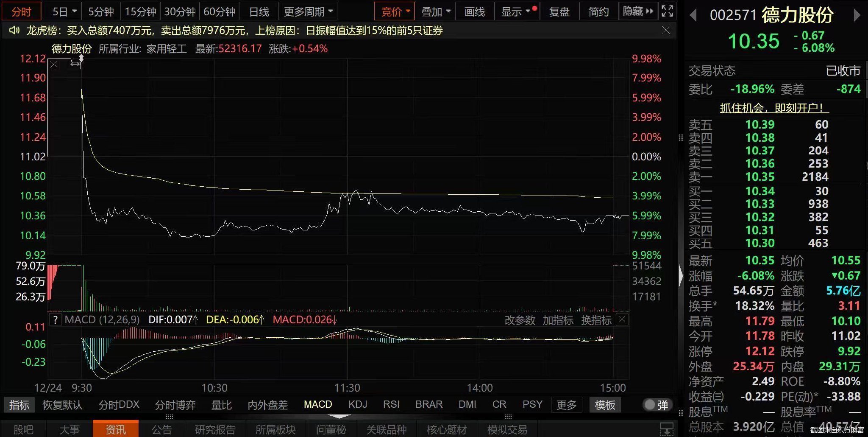
Task: Click the MACD help question mark
Action: coord(55,320)
